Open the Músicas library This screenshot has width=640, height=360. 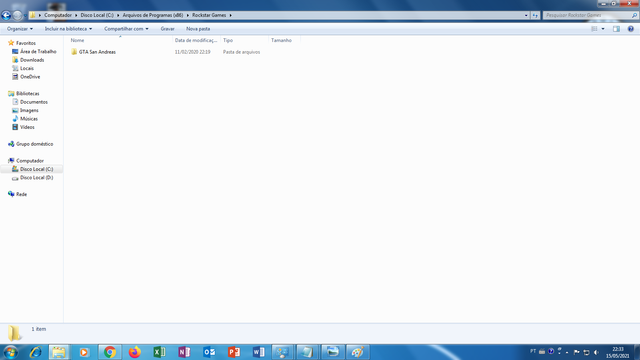point(29,119)
